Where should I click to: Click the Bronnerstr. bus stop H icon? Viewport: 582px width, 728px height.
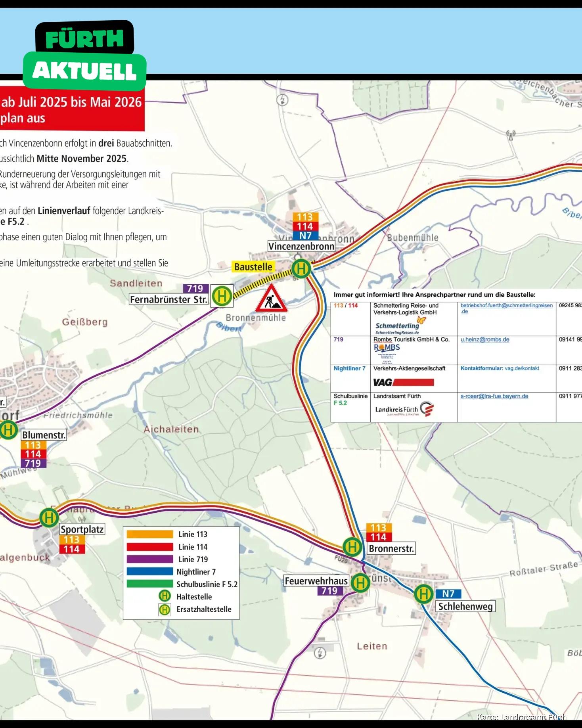[352, 547]
